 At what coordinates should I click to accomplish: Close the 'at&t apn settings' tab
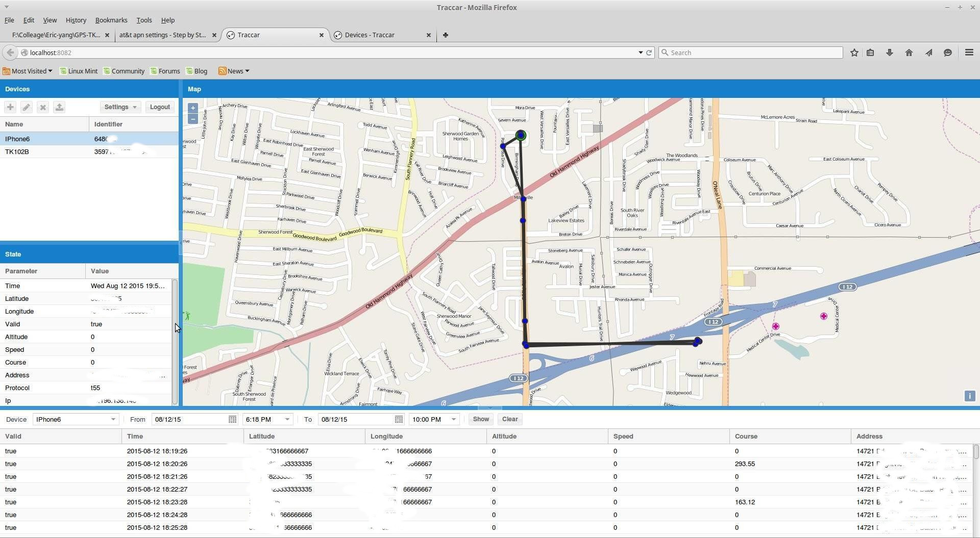[x=214, y=35]
